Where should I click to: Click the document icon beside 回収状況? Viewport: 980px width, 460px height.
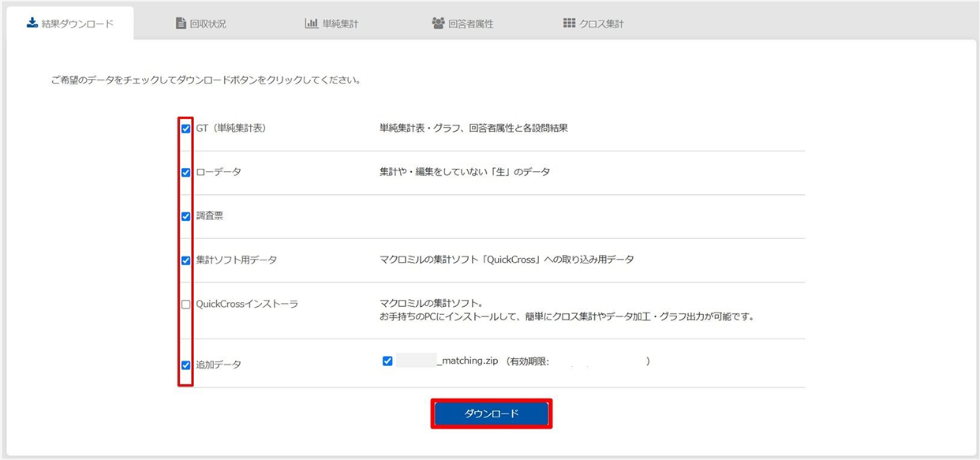tap(181, 24)
